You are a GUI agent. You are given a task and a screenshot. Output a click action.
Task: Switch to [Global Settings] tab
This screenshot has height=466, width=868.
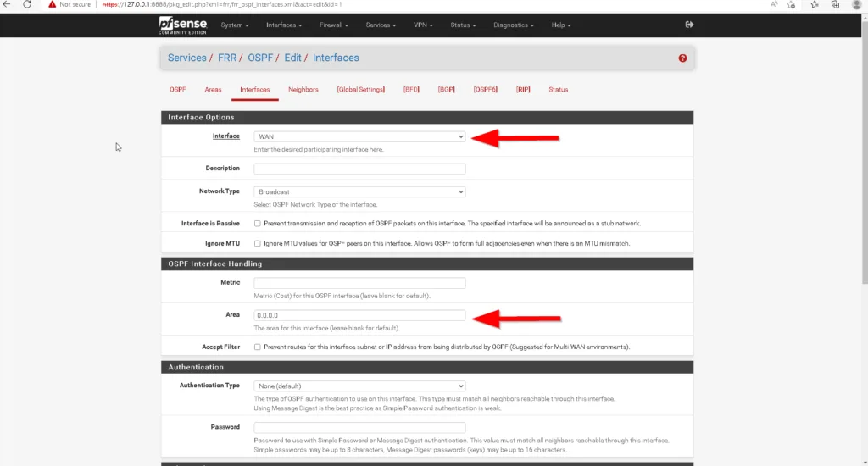click(x=361, y=90)
